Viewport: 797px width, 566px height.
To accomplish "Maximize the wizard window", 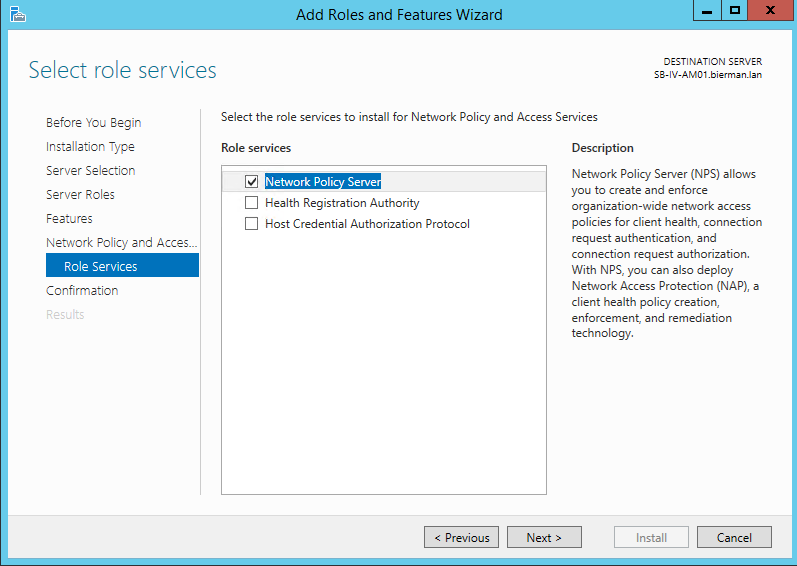I will (734, 10).
